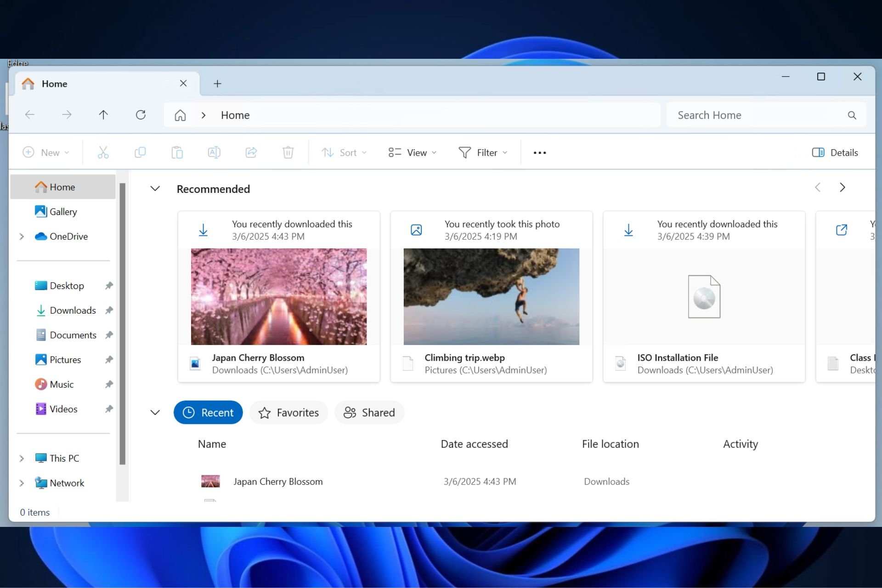Unpin Desktop using its pin icon
This screenshot has height=588, width=882.
click(109, 286)
